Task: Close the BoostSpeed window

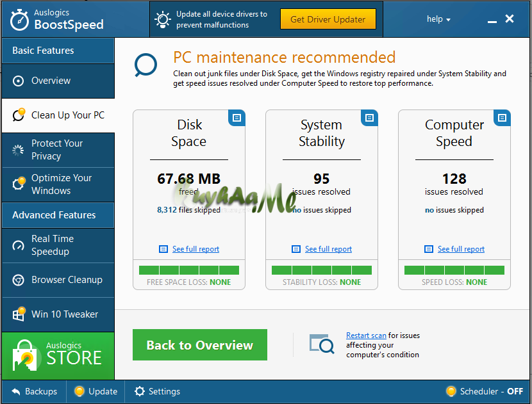Action: [510, 19]
